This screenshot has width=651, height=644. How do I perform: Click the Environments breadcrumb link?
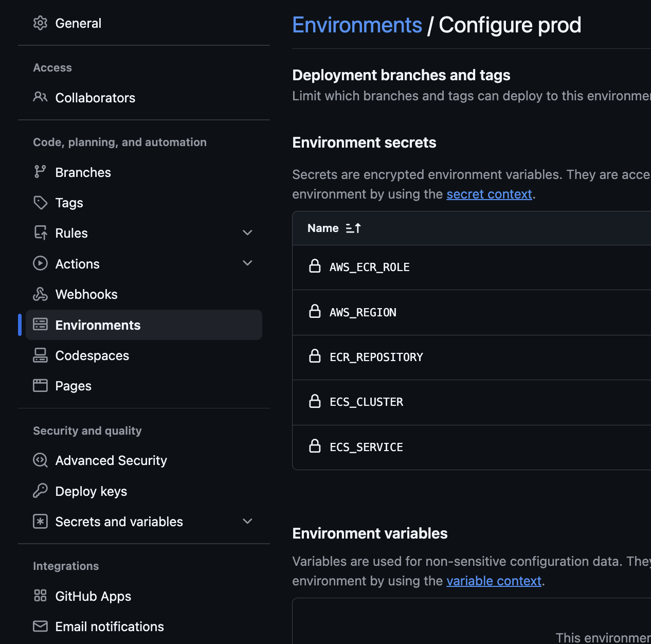357,25
